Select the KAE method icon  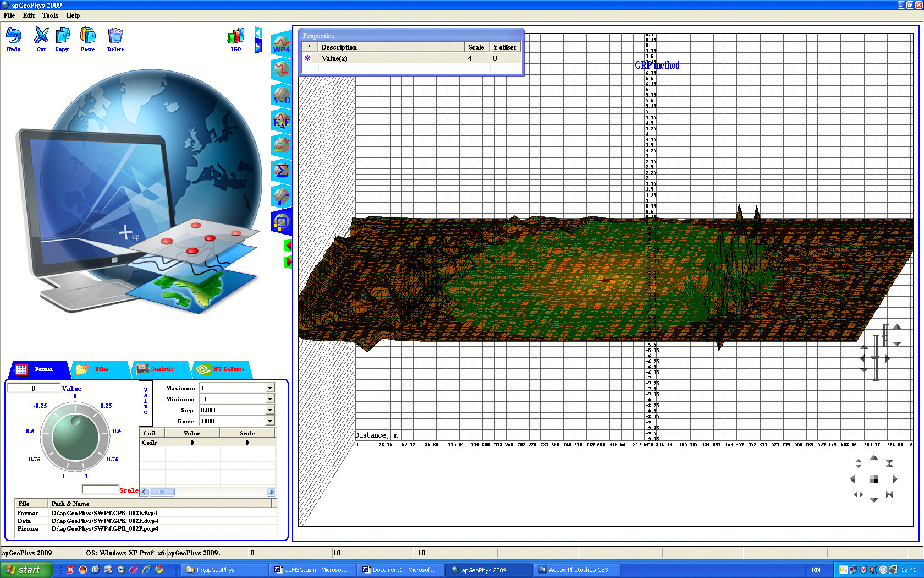tap(282, 121)
